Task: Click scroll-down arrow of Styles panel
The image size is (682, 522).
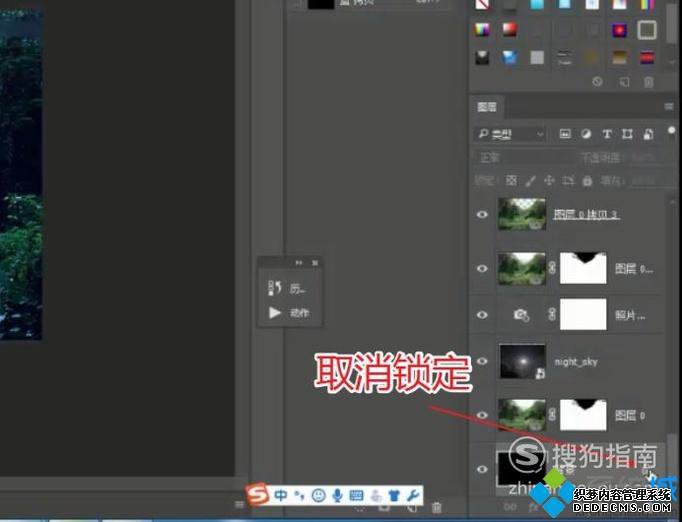Action: click(x=671, y=62)
